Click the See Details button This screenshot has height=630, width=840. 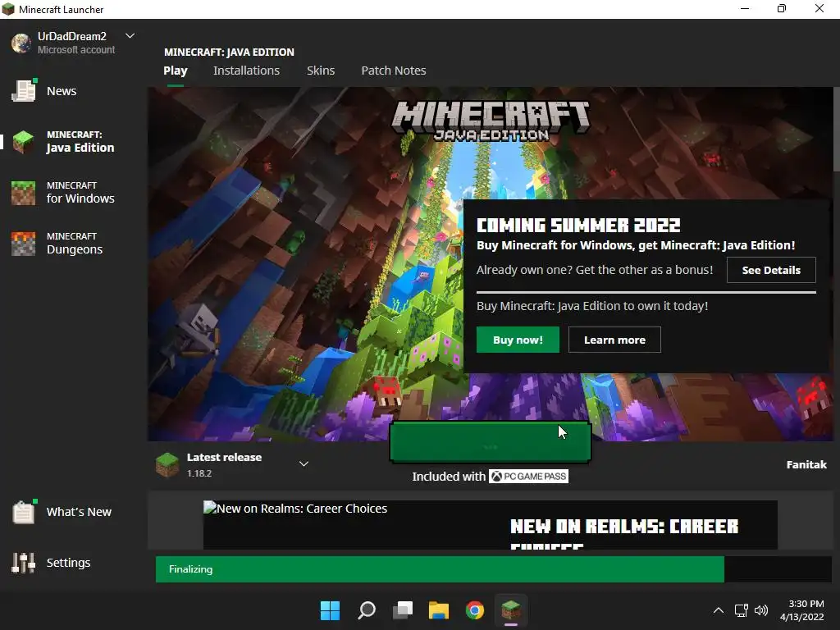771,270
